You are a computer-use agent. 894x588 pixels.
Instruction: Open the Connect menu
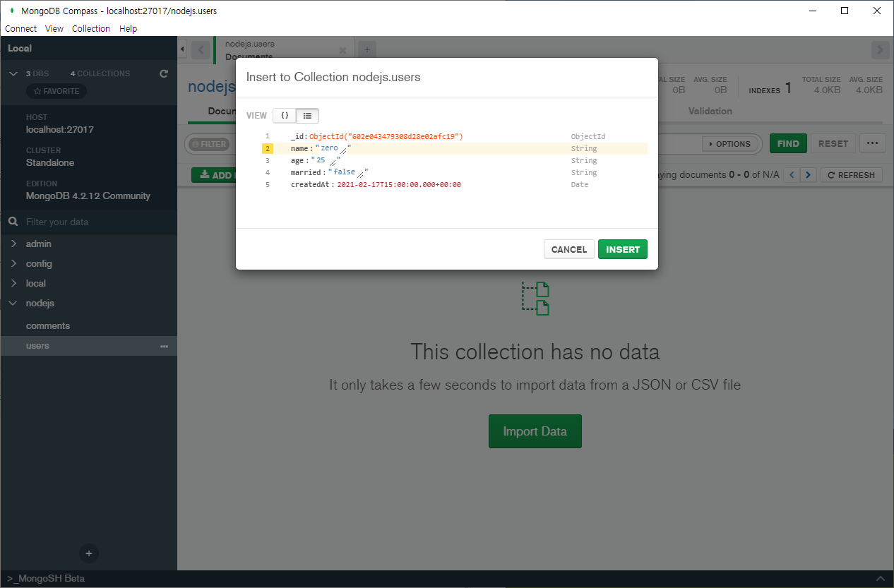coord(21,29)
